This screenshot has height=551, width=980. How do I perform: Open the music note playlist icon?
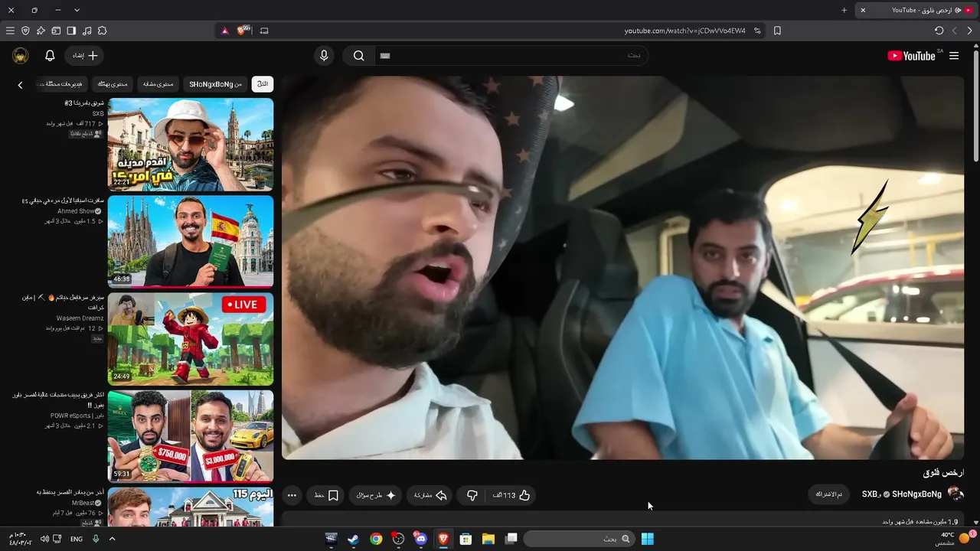(87, 31)
